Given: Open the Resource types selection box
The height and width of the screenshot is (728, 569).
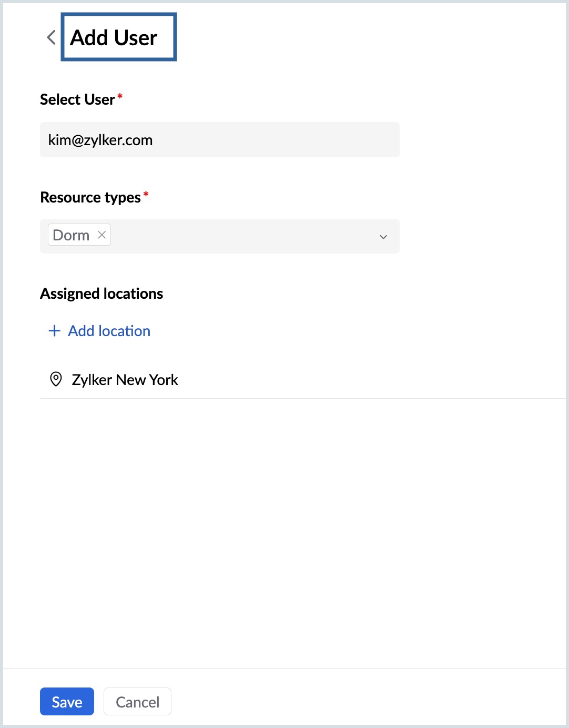Looking at the screenshot, I should pos(220,236).
